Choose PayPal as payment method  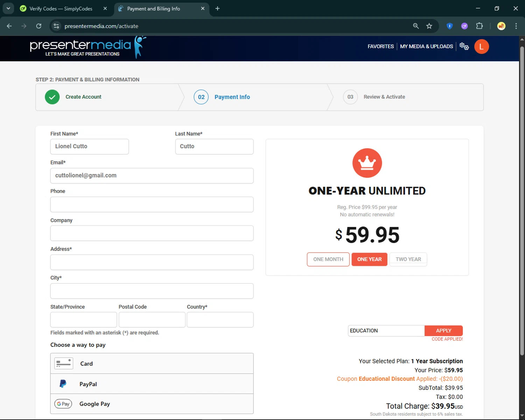[152, 384]
